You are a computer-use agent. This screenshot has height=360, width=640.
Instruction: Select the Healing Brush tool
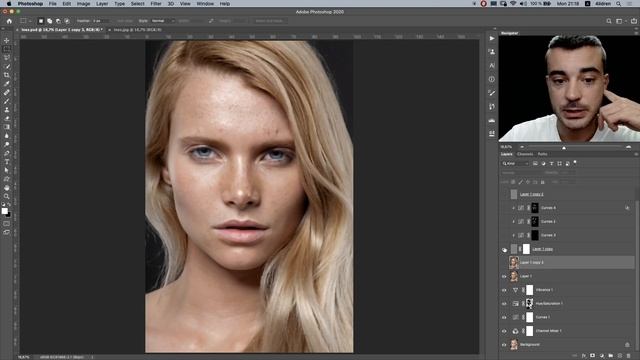pos(7,92)
